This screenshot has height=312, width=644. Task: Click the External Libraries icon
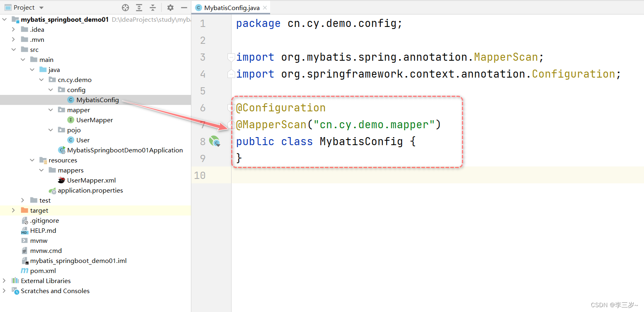click(15, 281)
